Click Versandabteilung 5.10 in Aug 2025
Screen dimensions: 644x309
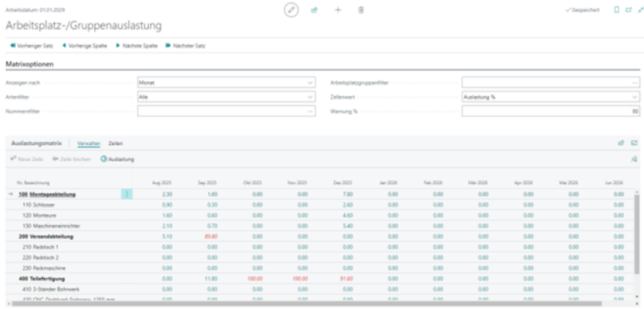coord(167,237)
